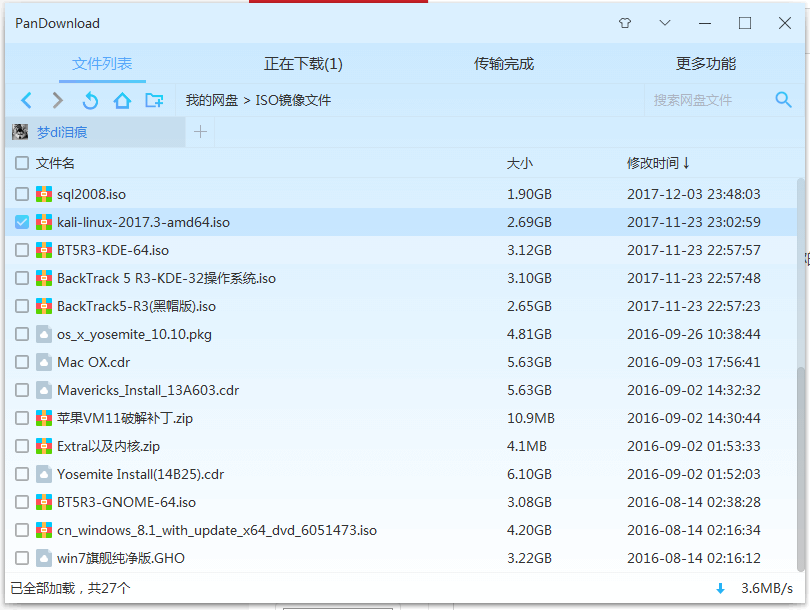
Task: Navigate to 我的网盘 in breadcrumb
Action: click(212, 100)
